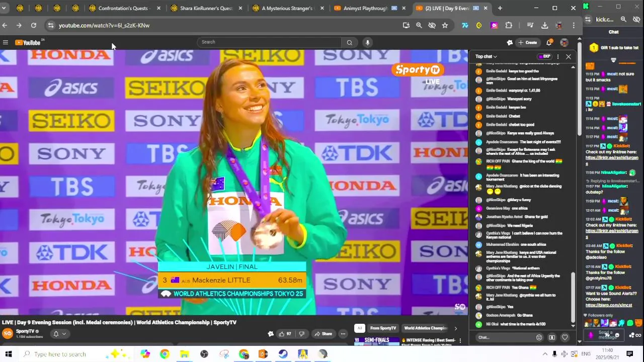Screen dimensions: 644x362
Task: Open the chat emoji picker
Action: pos(539,337)
